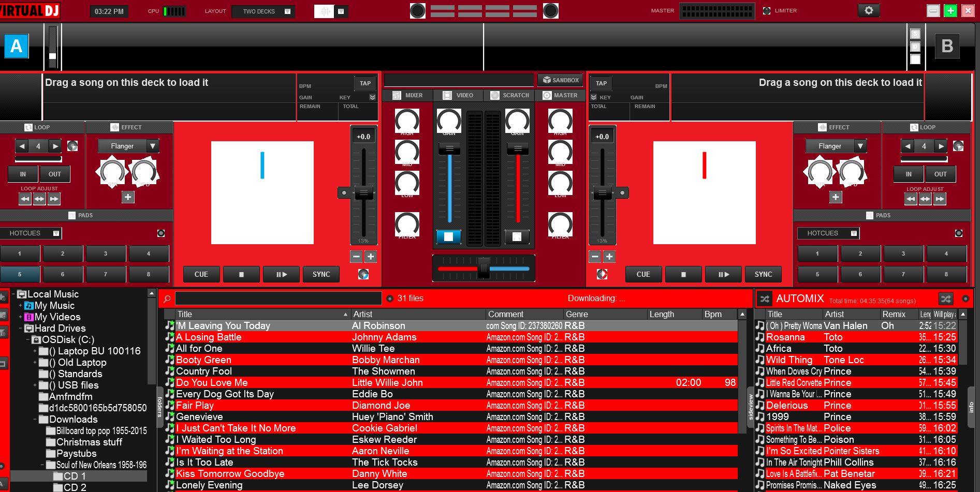Screen dimensions: 980x492
Task: Toggle deck B pads option dot
Action: coord(958,233)
